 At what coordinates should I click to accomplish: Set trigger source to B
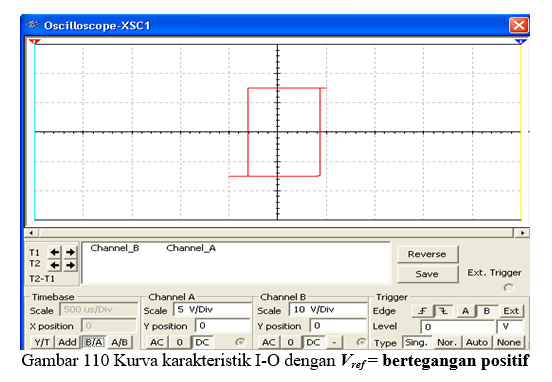487,311
